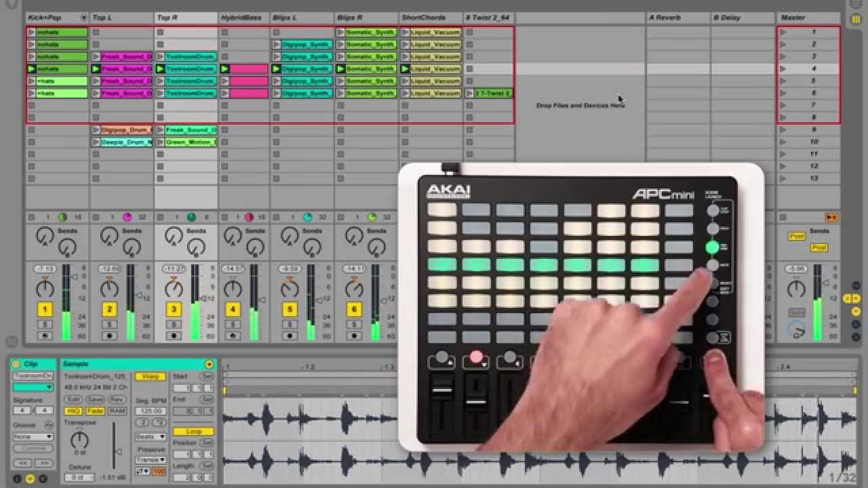
Task: Click the clip gain slider handle
Action: coord(118,451)
